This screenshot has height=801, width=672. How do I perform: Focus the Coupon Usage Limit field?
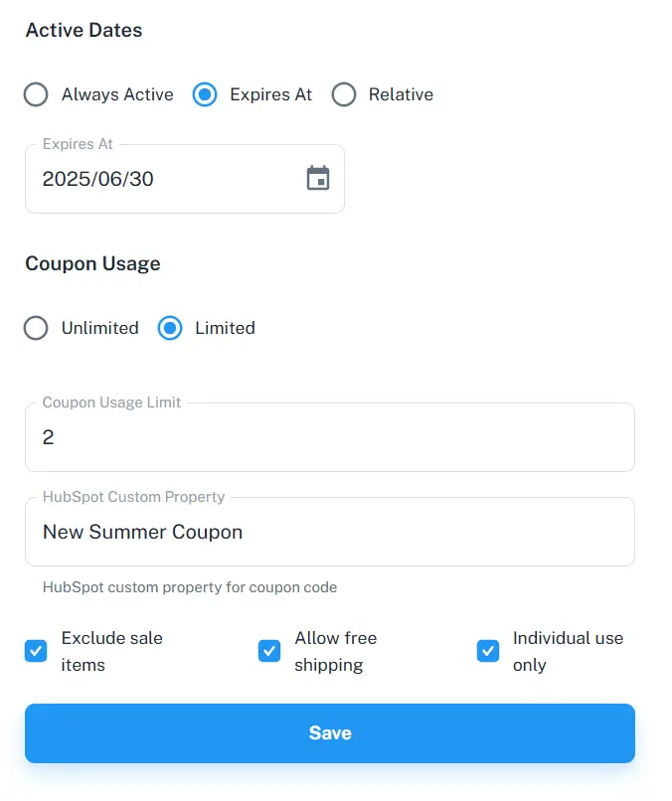coord(329,437)
